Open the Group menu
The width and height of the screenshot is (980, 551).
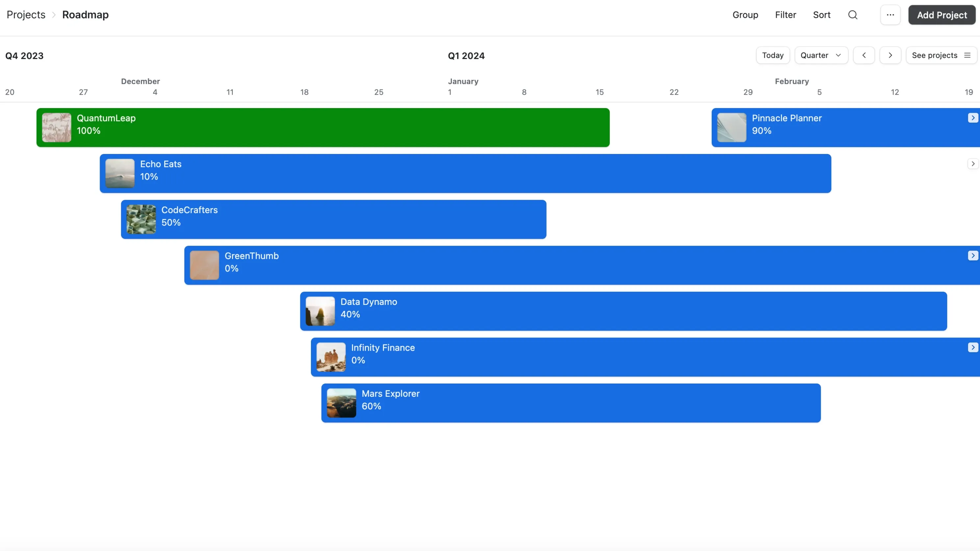click(745, 15)
